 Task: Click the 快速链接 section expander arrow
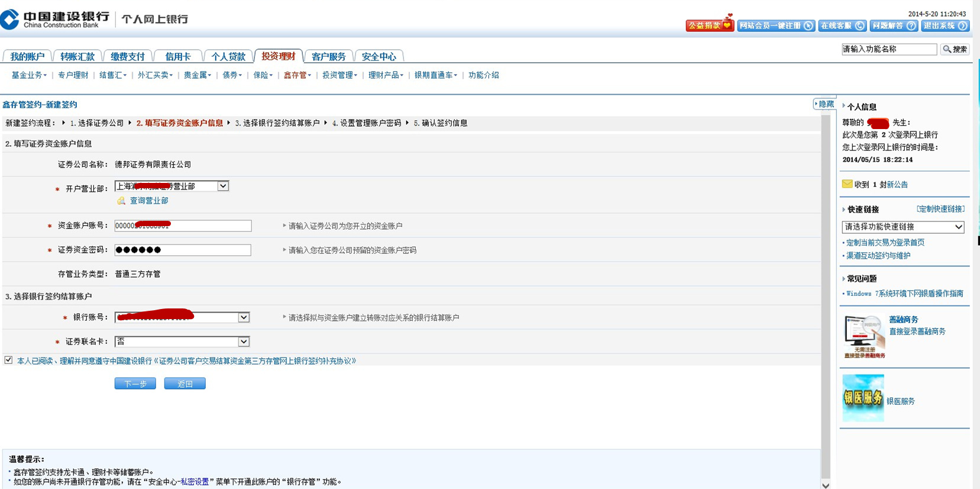coord(843,209)
